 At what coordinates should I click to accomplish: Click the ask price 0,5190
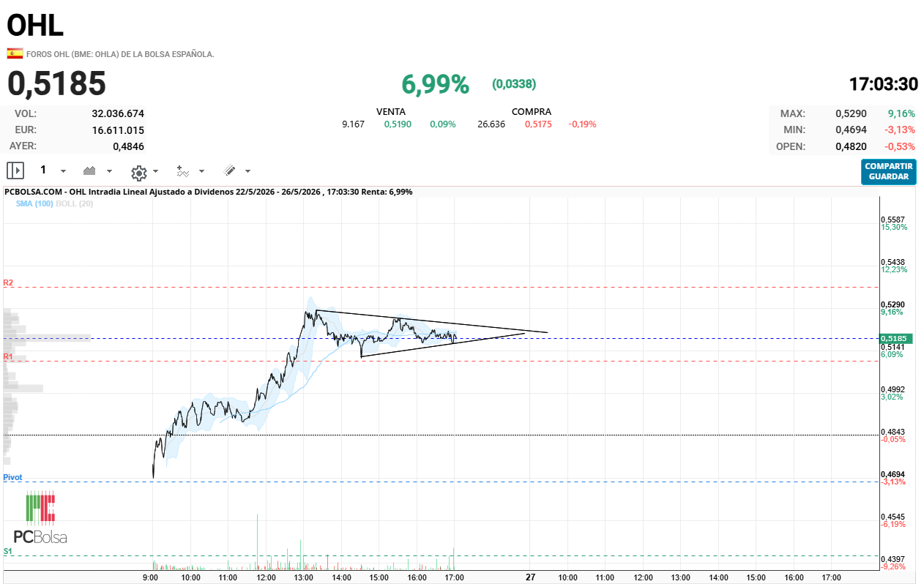(398, 124)
